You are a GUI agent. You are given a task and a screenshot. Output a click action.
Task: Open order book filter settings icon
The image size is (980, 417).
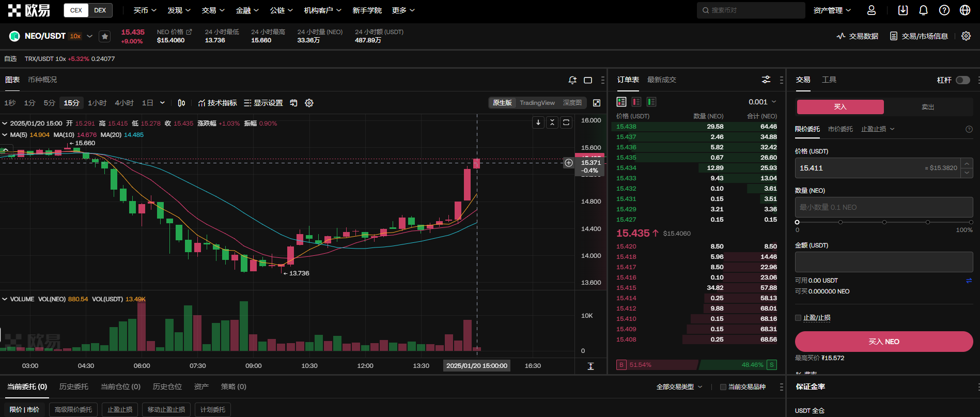coord(766,80)
